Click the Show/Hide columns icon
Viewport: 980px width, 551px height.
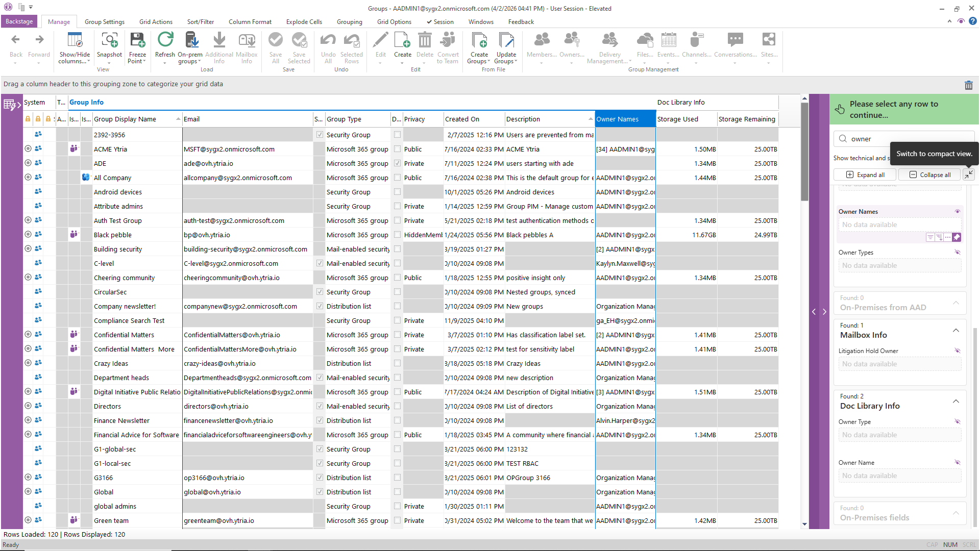pyautogui.click(x=75, y=40)
